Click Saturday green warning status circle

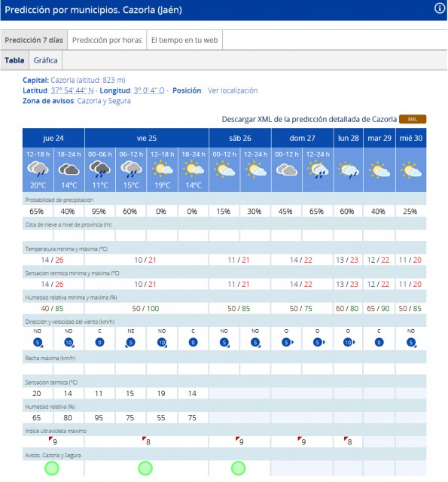tap(238, 468)
